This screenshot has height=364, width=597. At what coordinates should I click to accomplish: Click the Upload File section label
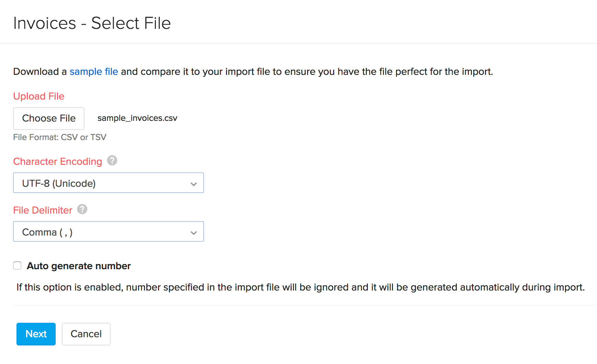[38, 96]
